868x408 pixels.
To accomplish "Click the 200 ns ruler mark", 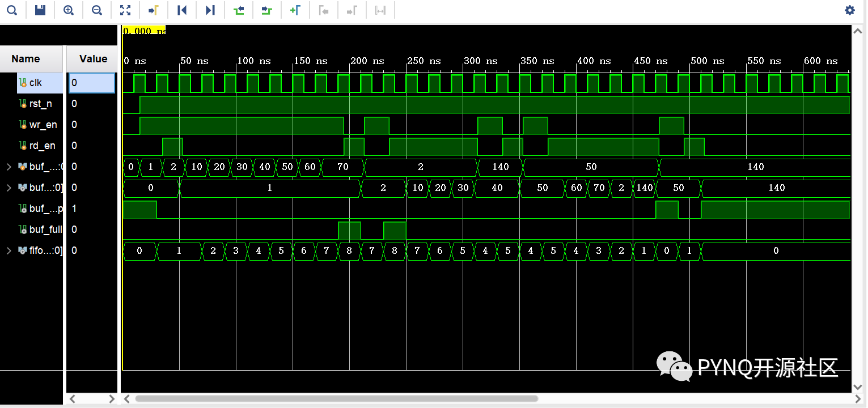I will (x=367, y=61).
